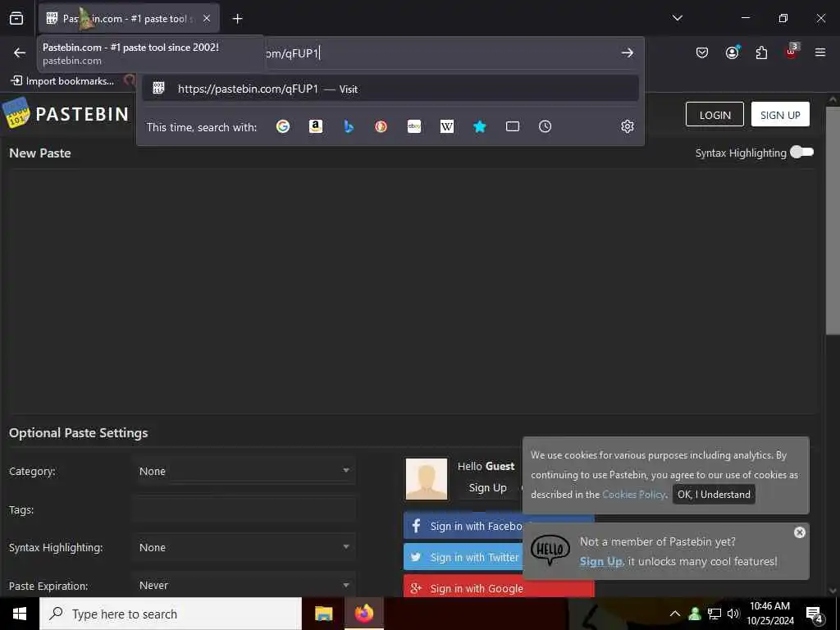Open the volume control in system tray
840x630 pixels.
click(733, 614)
